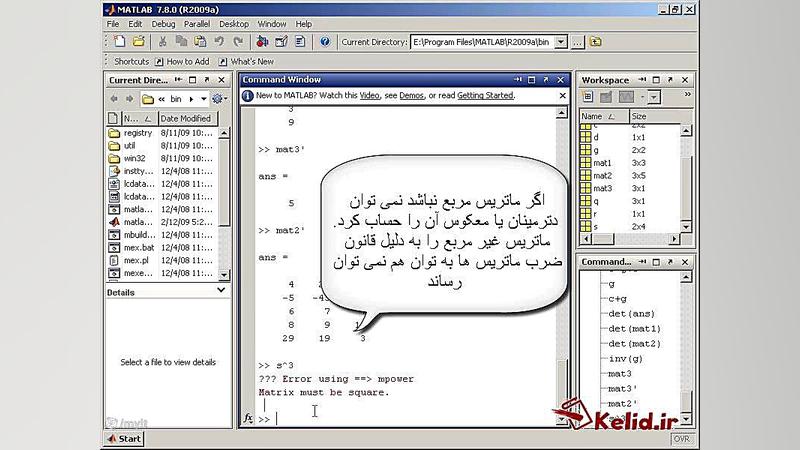Undock the Workspace panel
Image resolution: width=800 pixels, height=450 pixels.
click(670, 80)
